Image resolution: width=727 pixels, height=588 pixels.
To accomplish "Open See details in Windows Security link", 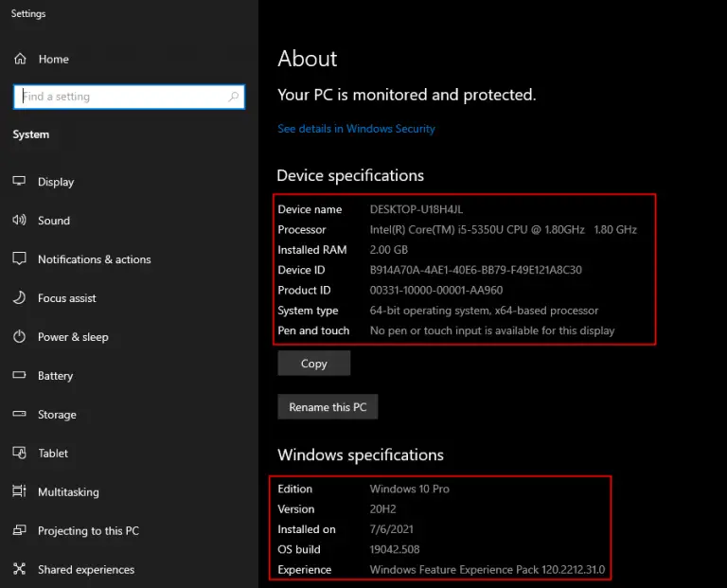I will (x=356, y=129).
